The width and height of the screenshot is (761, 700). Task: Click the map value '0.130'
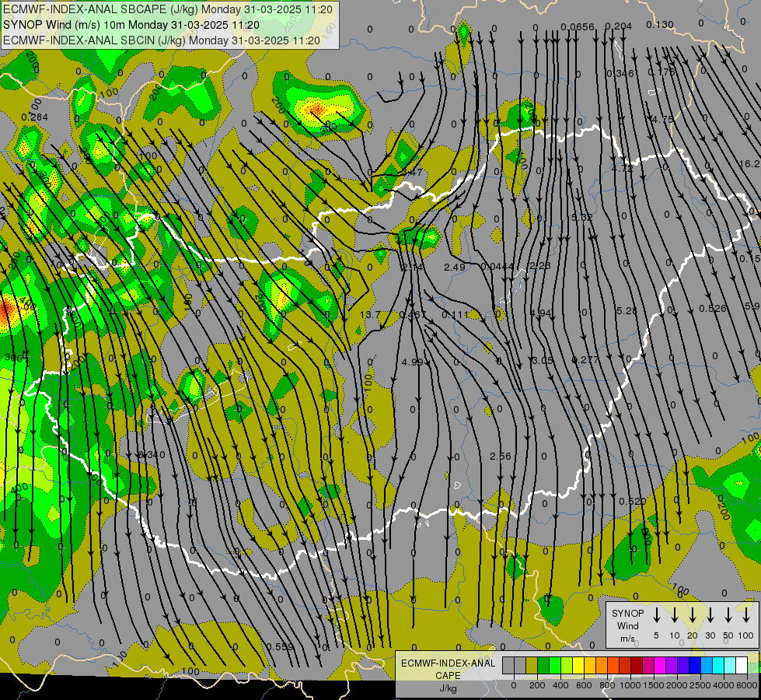tap(660, 24)
